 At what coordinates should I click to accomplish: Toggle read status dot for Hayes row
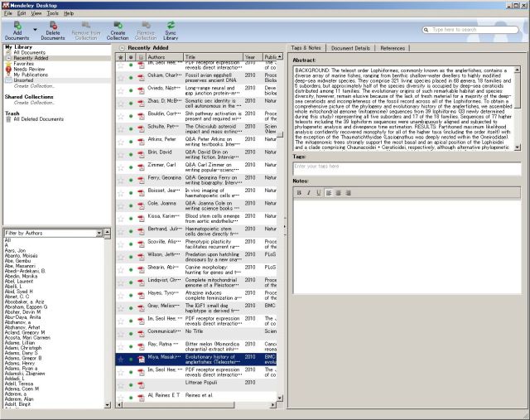point(131,296)
